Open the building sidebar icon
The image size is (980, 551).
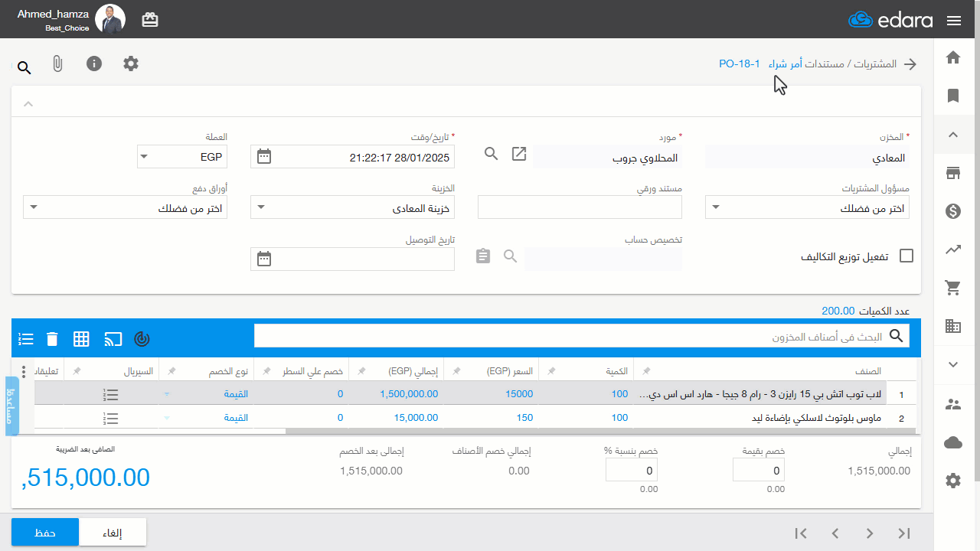953,326
